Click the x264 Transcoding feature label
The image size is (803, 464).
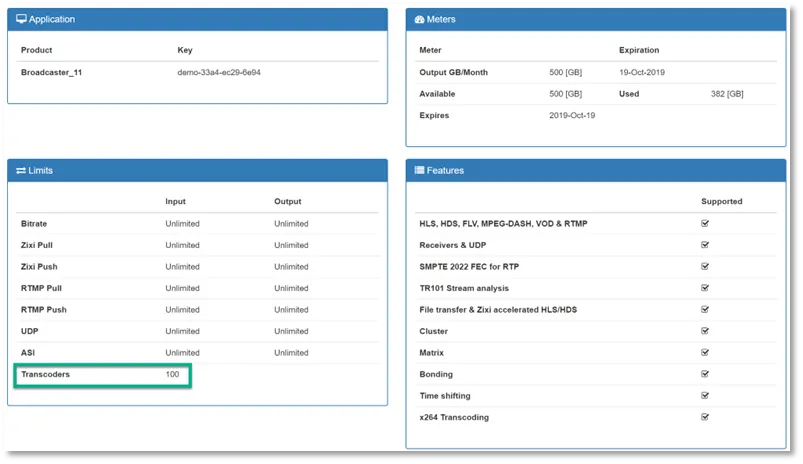(454, 417)
